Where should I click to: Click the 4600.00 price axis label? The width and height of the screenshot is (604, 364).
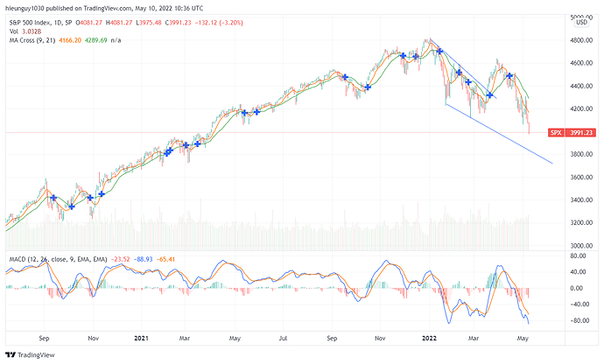[581, 63]
